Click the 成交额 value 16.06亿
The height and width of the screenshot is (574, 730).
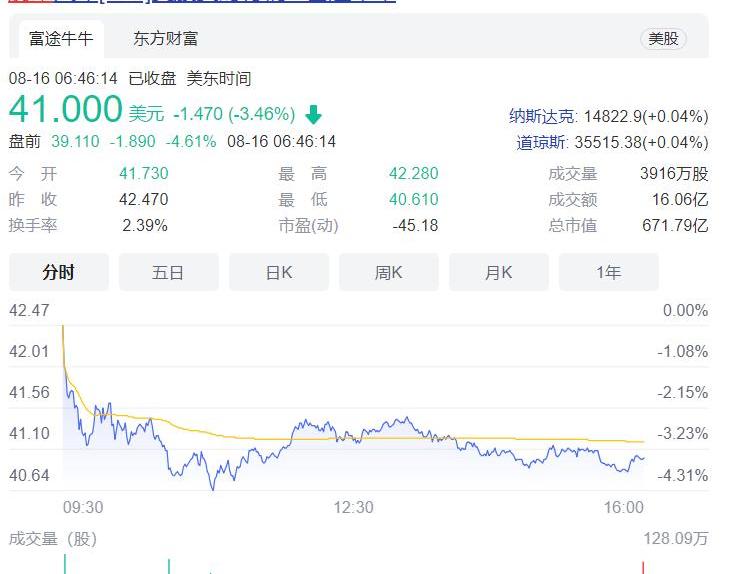[x=680, y=200]
